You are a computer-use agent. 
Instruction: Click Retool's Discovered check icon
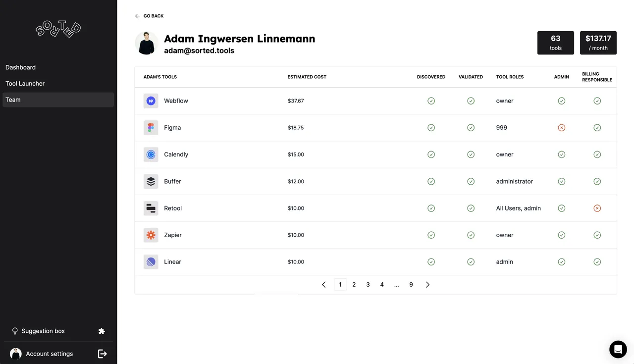pos(431,208)
